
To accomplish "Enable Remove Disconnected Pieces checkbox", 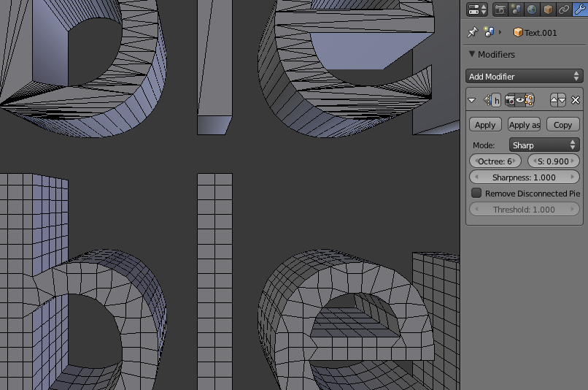I will pyautogui.click(x=476, y=193).
